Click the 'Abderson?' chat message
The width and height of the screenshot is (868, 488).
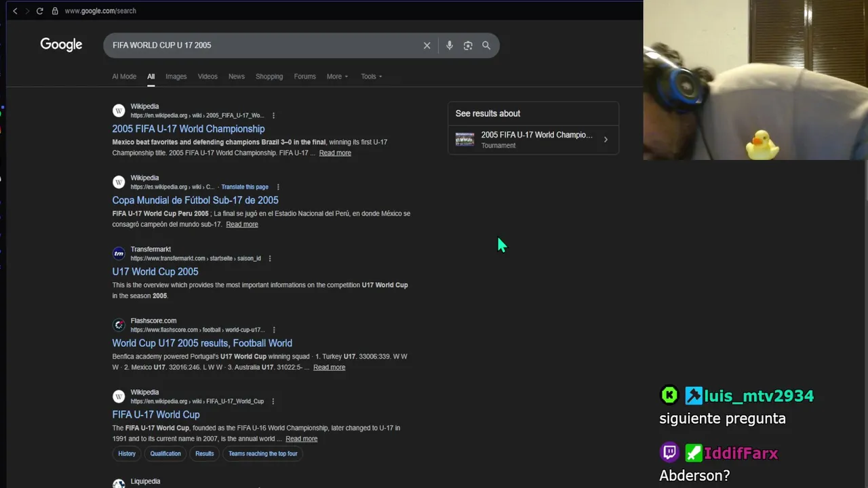pos(694,476)
